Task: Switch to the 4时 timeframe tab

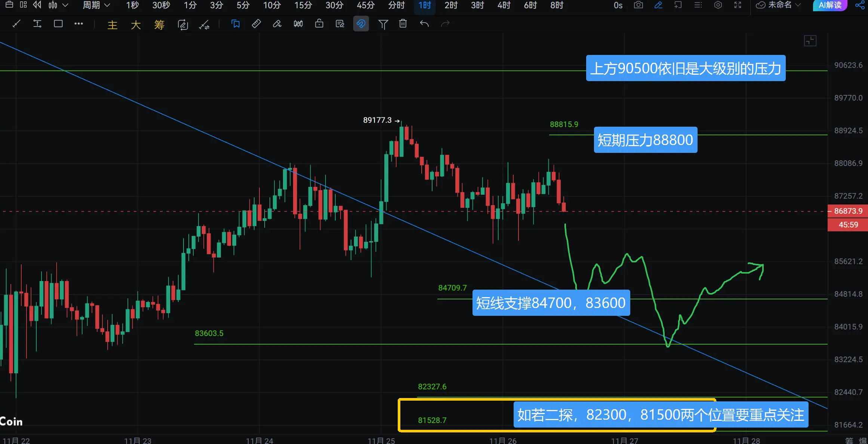Action: point(504,5)
